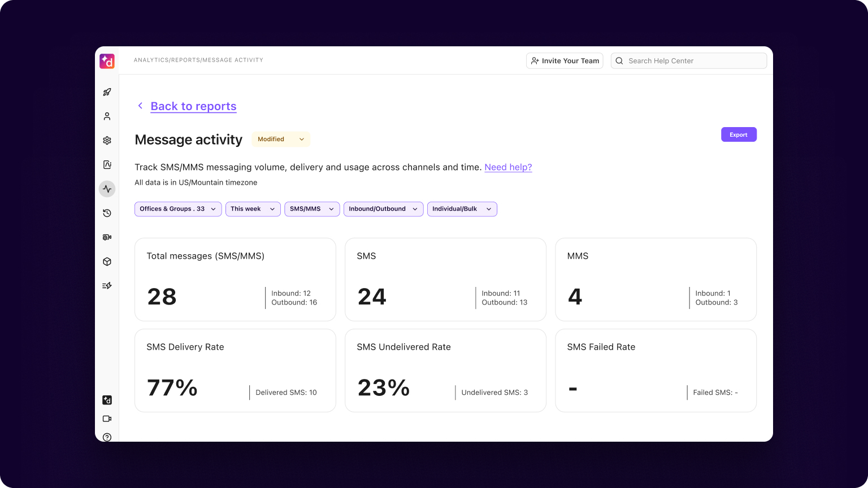Click the camera recordings icon in sidebar
The width and height of the screenshot is (868, 488).
click(x=107, y=237)
